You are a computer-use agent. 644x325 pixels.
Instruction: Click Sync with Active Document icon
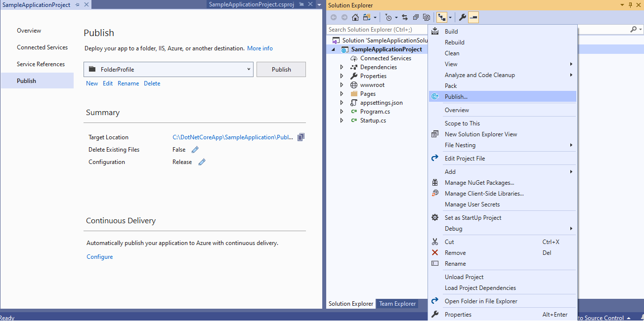[405, 18]
